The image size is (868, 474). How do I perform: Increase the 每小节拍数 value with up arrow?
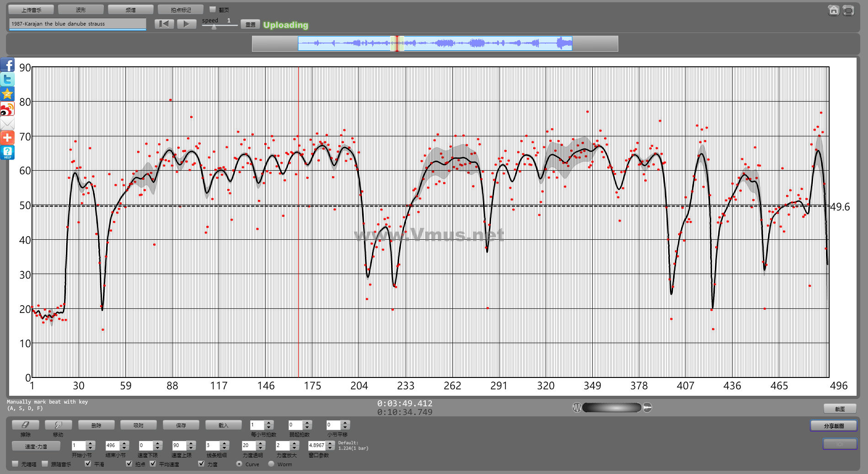coord(269,423)
